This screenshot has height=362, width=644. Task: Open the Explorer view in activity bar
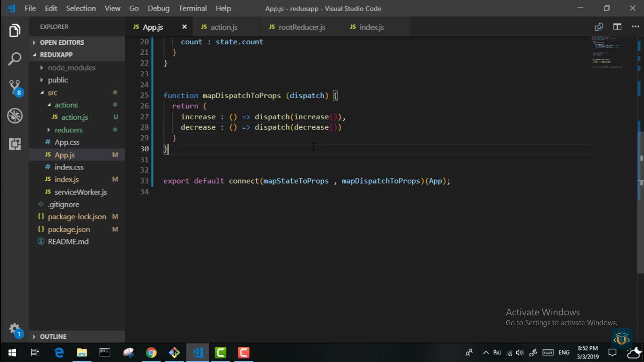pos(15,31)
